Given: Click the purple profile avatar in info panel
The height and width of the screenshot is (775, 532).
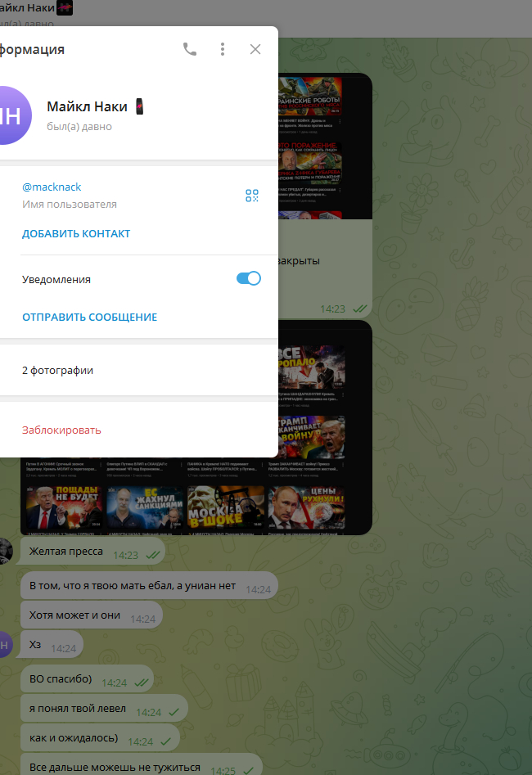Looking at the screenshot, I should pos(11,115).
